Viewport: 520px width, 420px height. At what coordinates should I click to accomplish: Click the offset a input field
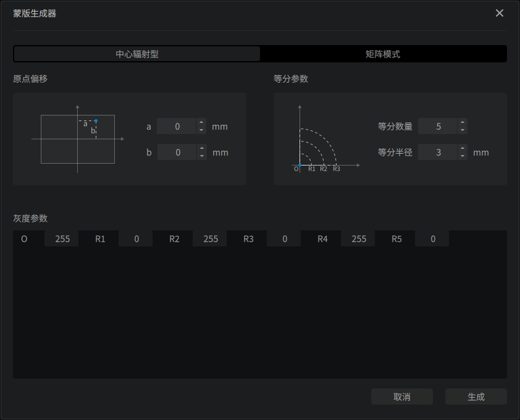pos(177,126)
